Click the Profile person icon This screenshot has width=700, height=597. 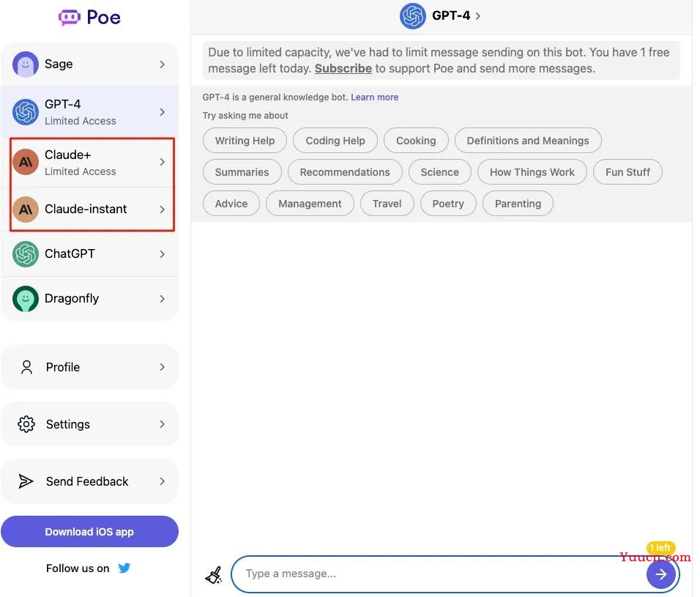coord(27,367)
